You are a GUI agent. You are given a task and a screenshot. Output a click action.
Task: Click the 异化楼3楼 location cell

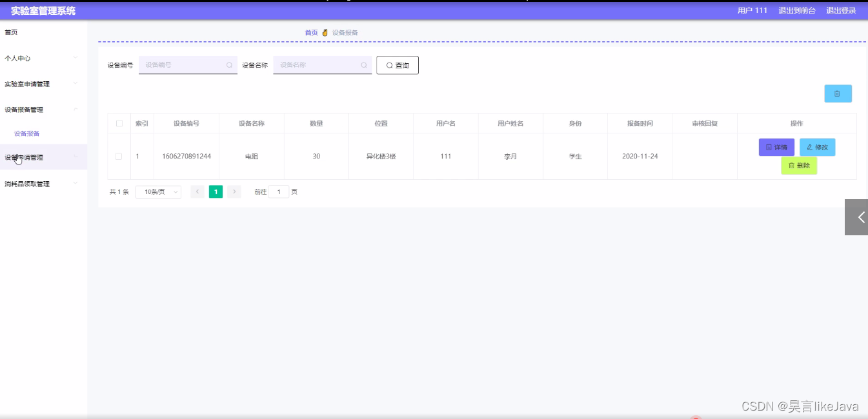[381, 157]
